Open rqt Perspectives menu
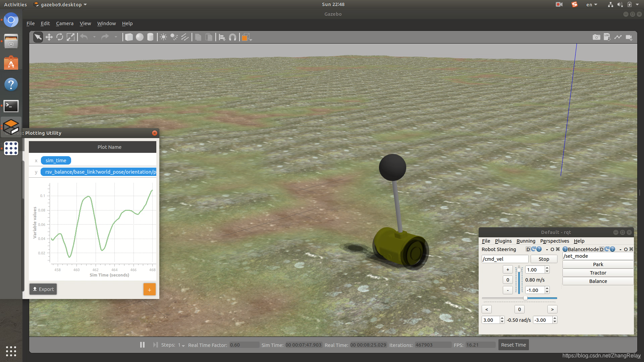 pos(554,241)
